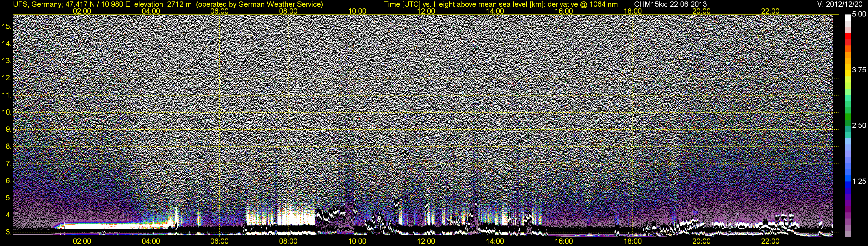Viewport: 868px width, 246px height.
Task: Click '12:00' on the bottom time axis
Action: tap(426, 241)
